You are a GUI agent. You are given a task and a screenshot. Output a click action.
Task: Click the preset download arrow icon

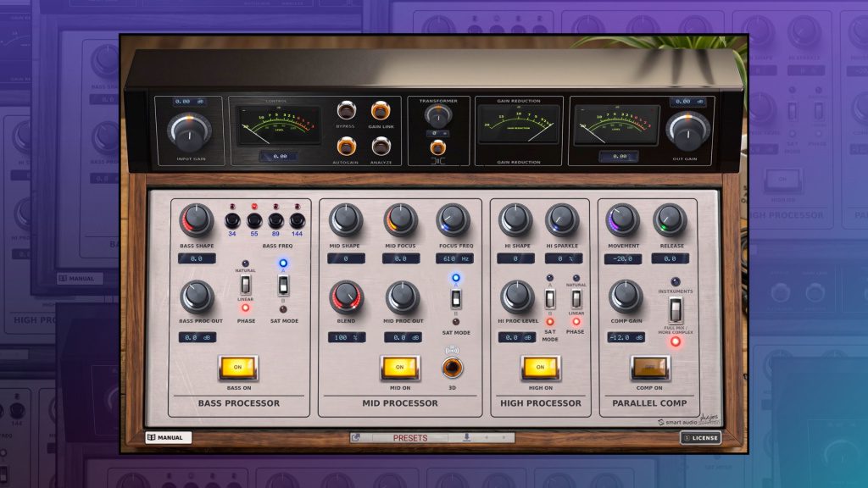[x=467, y=438]
